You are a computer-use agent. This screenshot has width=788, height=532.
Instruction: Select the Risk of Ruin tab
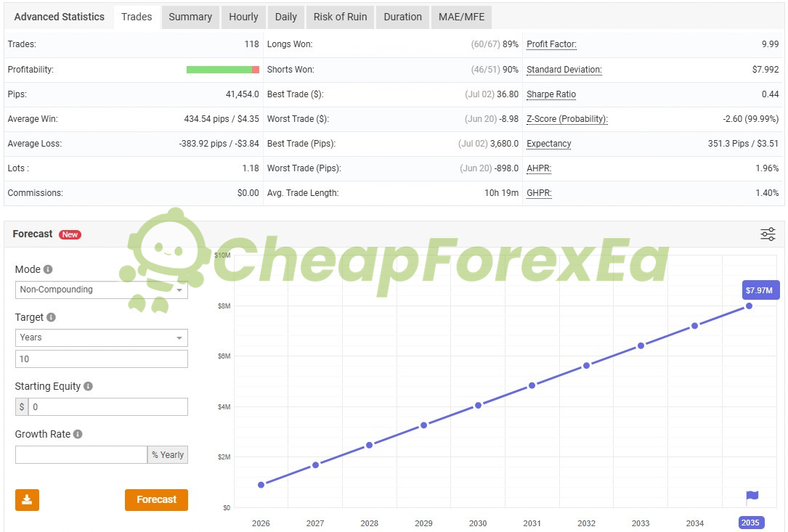pyautogui.click(x=340, y=17)
